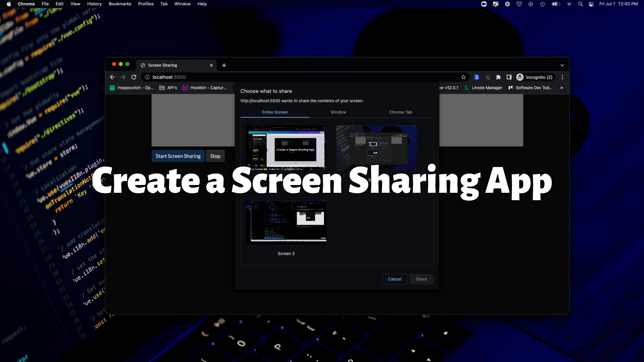Click the Start Screen Sharing button
The width and height of the screenshot is (644, 362).
pos(178,156)
